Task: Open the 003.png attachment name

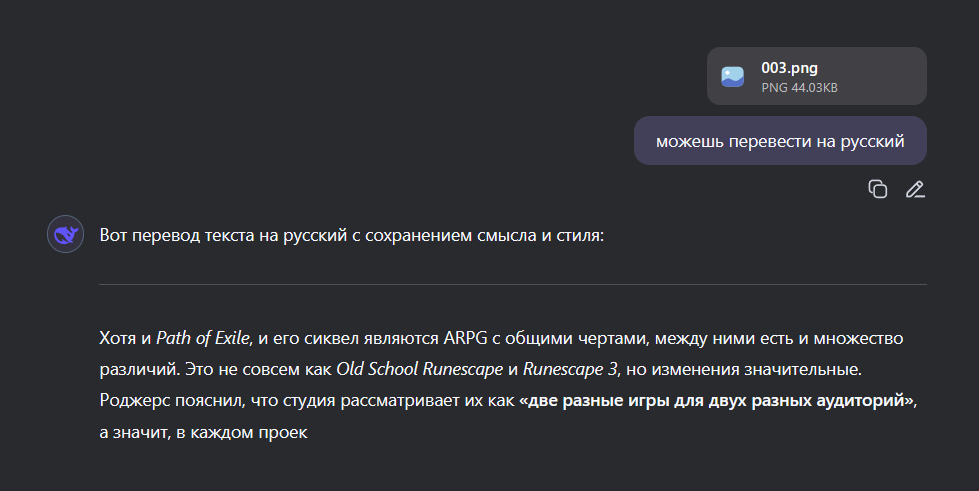Action: pos(789,67)
